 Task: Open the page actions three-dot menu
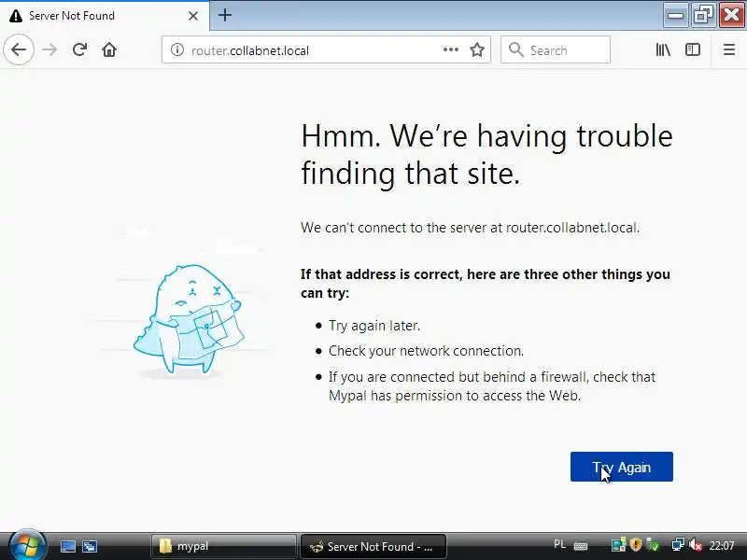pos(451,49)
